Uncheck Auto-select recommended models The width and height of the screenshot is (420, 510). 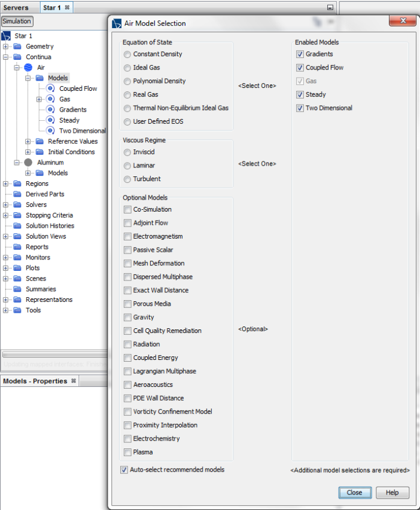(x=124, y=470)
